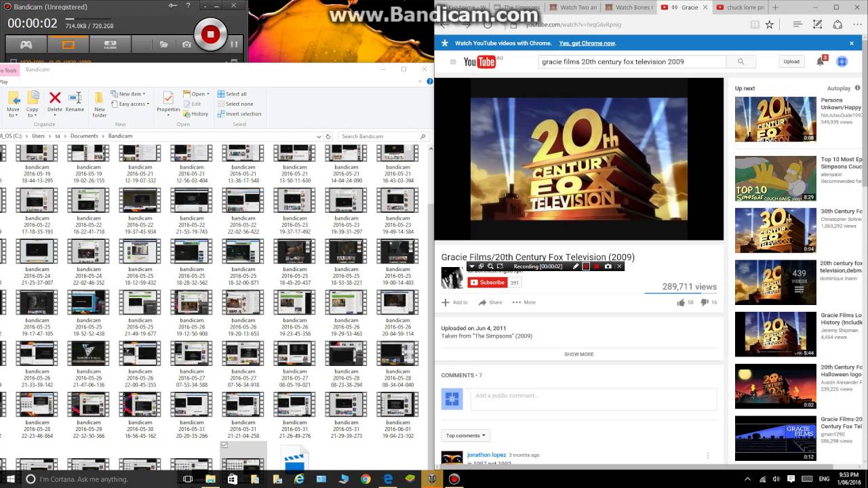Click Select none in Explorer ribbon
868x488 pixels.
[235, 104]
